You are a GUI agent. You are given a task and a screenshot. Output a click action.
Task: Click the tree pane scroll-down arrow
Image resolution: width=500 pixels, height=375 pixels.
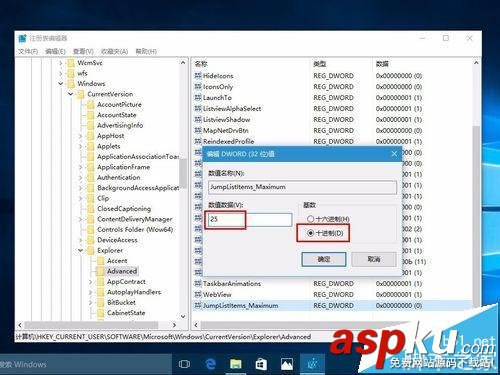tap(183, 316)
